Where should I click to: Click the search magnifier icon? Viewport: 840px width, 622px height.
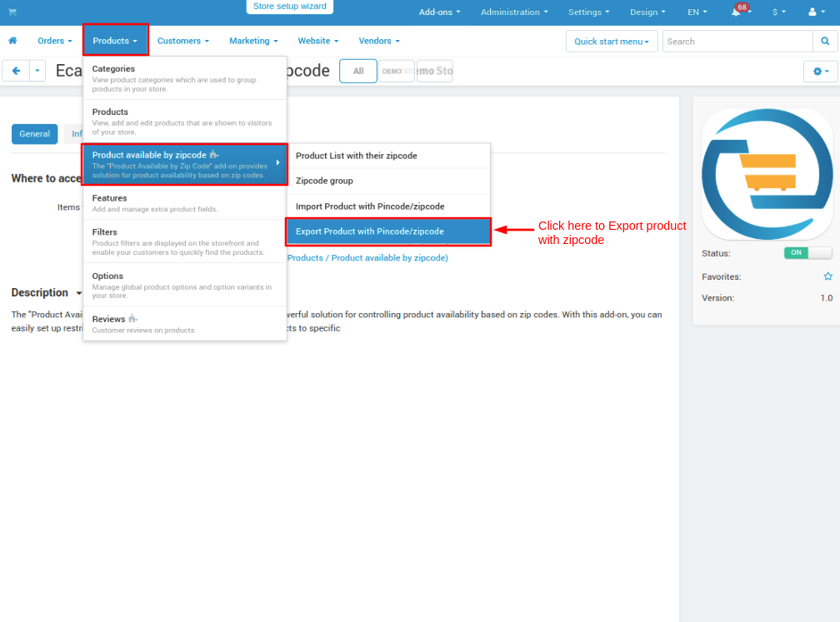click(x=825, y=42)
